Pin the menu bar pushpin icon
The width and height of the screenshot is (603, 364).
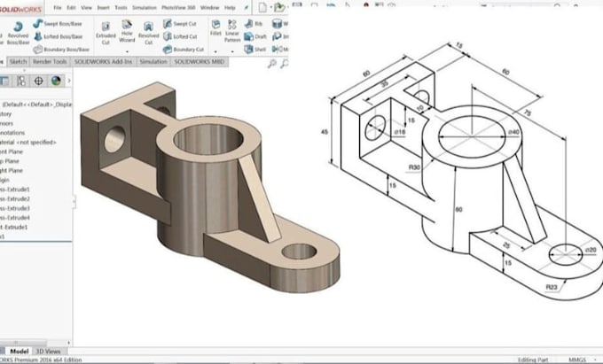(247, 8)
